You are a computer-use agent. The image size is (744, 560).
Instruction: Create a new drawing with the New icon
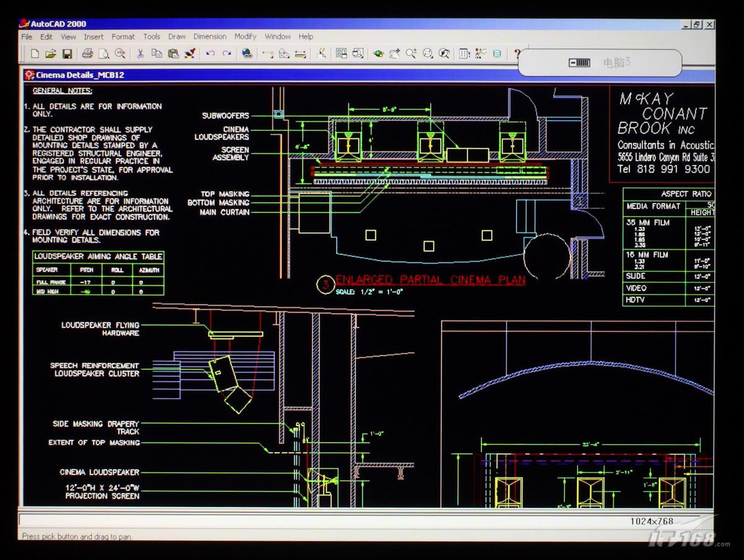[35, 54]
